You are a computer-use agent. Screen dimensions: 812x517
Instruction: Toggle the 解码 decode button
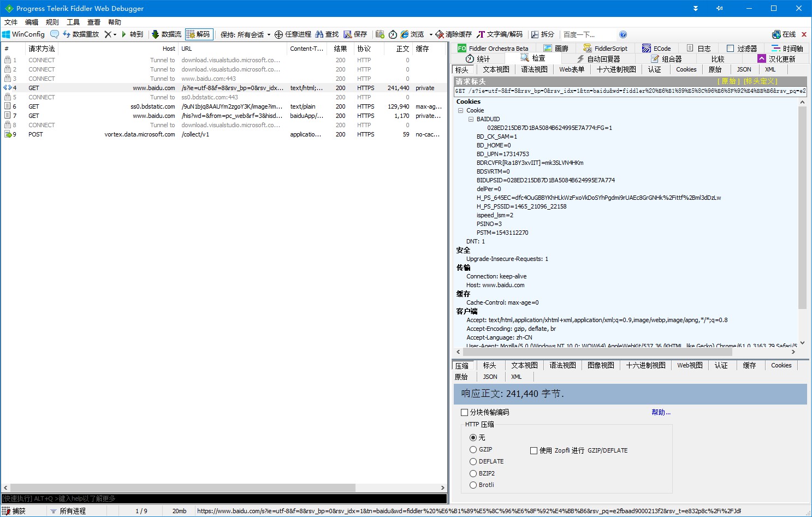pos(199,34)
